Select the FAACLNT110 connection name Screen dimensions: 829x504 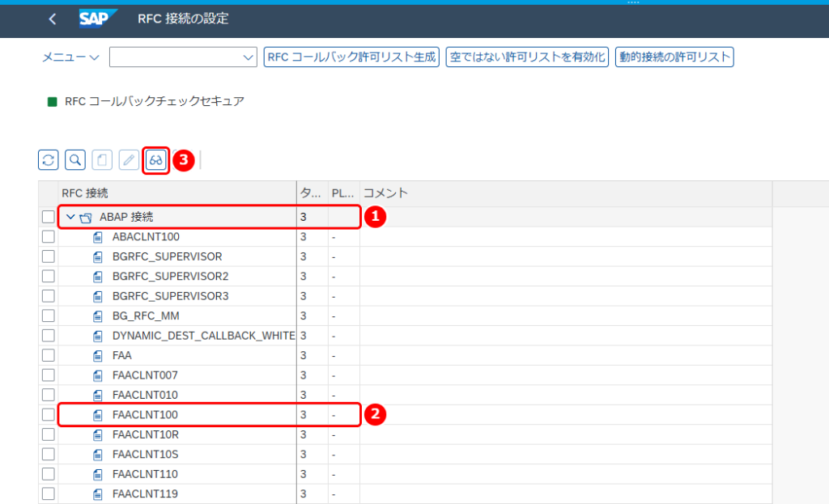pos(145,474)
